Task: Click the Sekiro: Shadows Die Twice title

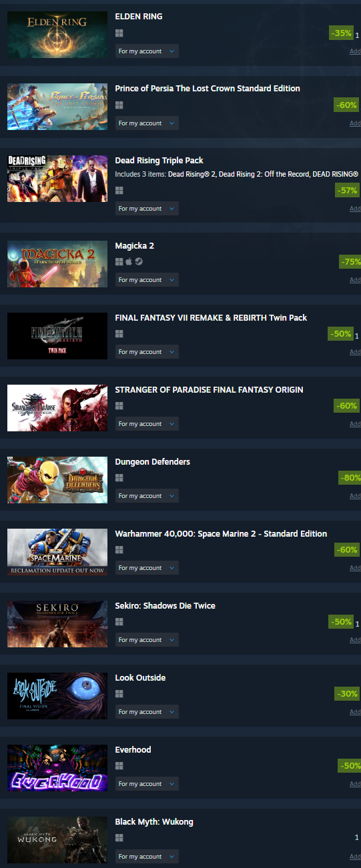Action: 165,606
